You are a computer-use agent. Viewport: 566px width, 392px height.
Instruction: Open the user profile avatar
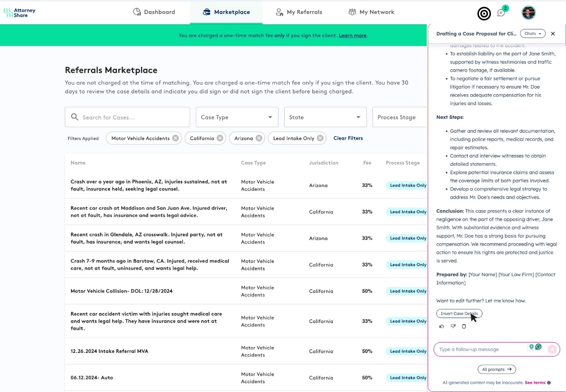(x=528, y=13)
